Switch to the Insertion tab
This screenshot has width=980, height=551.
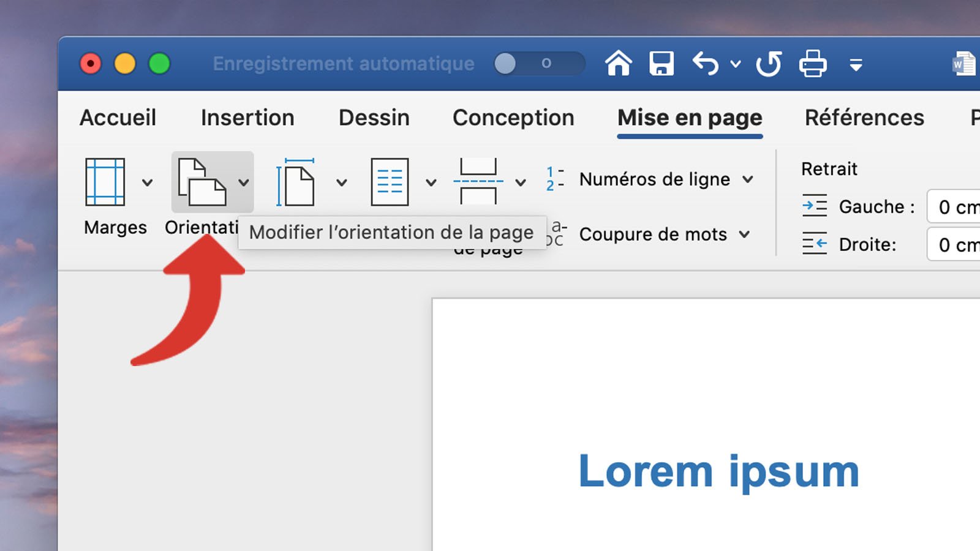[247, 118]
